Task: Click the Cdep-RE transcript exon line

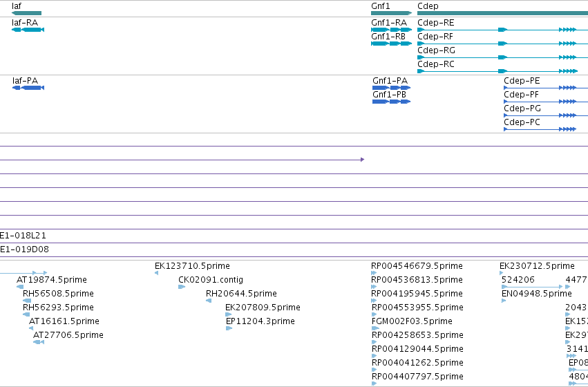Action: pyautogui.click(x=502, y=30)
